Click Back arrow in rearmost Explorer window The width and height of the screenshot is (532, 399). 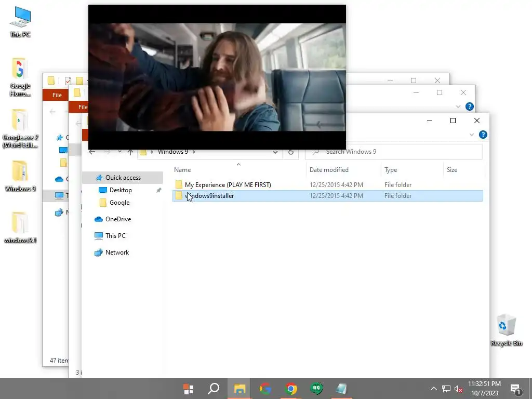point(52,111)
